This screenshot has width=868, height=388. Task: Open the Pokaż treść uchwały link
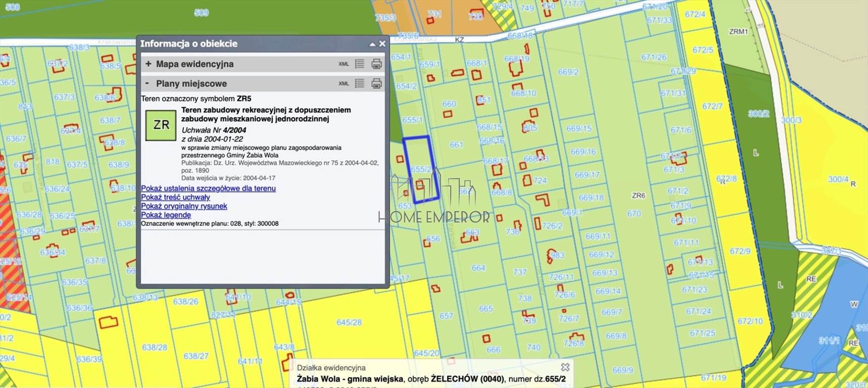point(175,198)
